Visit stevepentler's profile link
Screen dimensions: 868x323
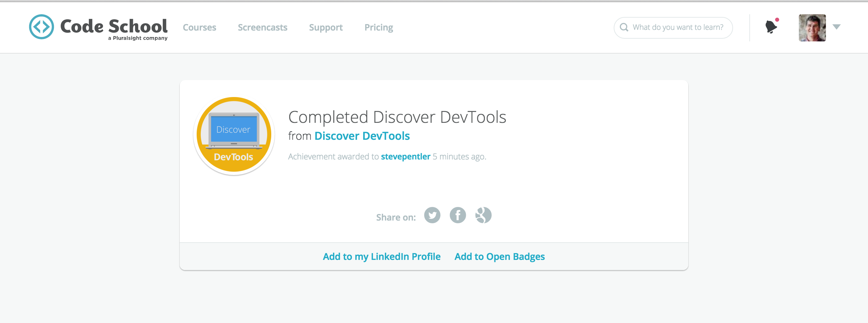click(x=406, y=156)
